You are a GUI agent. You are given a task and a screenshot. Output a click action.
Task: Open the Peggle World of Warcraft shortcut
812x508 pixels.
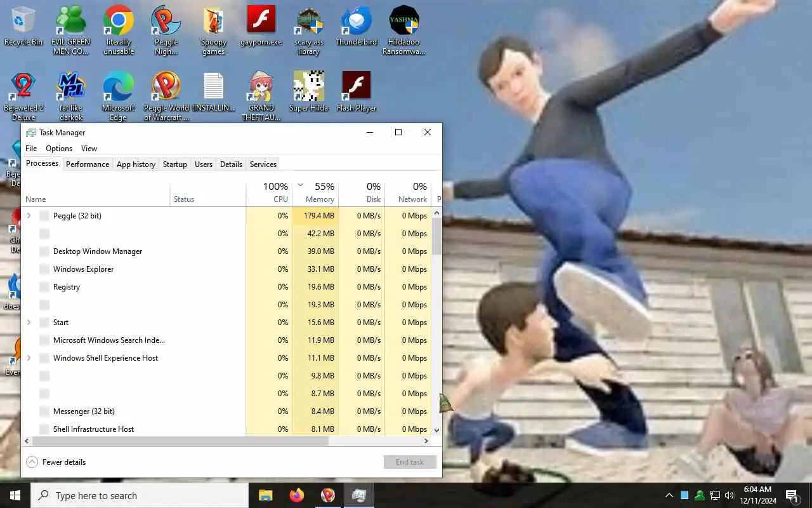pyautogui.click(x=166, y=96)
